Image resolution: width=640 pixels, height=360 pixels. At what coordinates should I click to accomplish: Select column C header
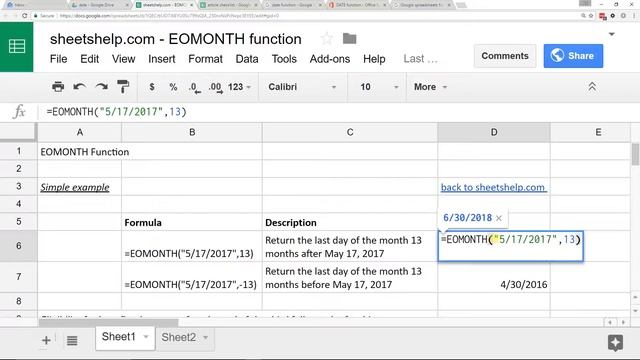coord(350,132)
